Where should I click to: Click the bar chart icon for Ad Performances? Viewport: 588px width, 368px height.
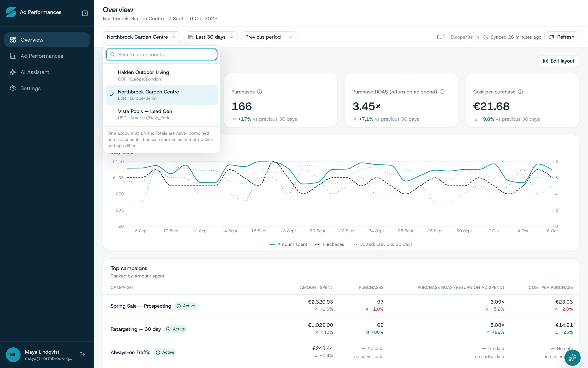13,56
